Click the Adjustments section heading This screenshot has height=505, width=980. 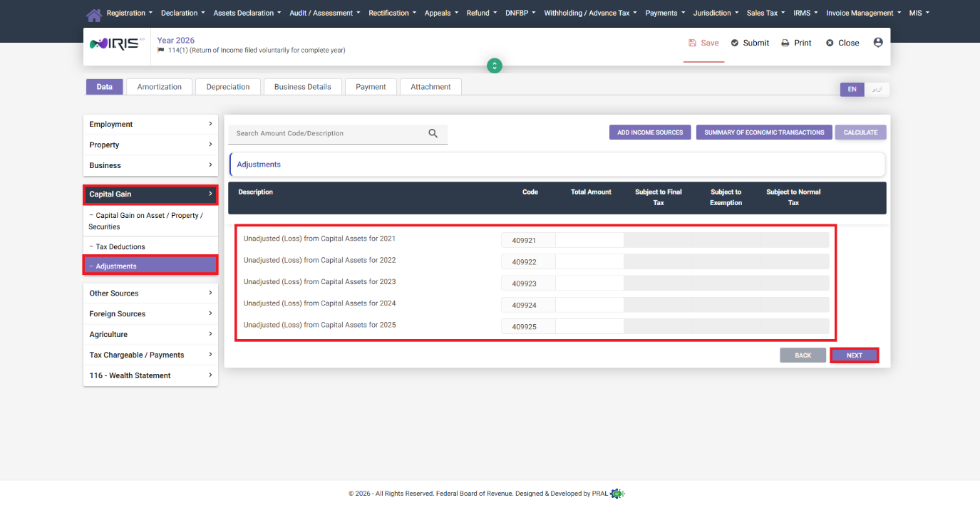259,165
